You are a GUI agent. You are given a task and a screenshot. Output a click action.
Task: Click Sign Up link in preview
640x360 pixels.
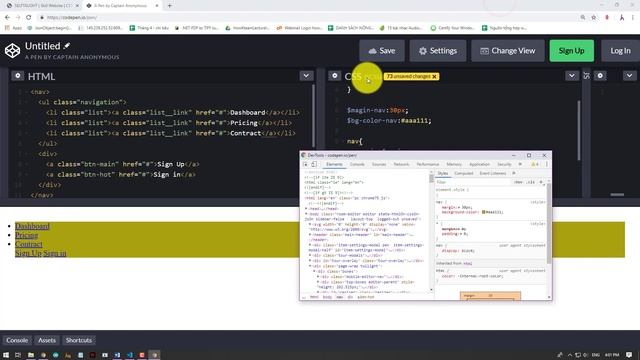click(x=28, y=253)
